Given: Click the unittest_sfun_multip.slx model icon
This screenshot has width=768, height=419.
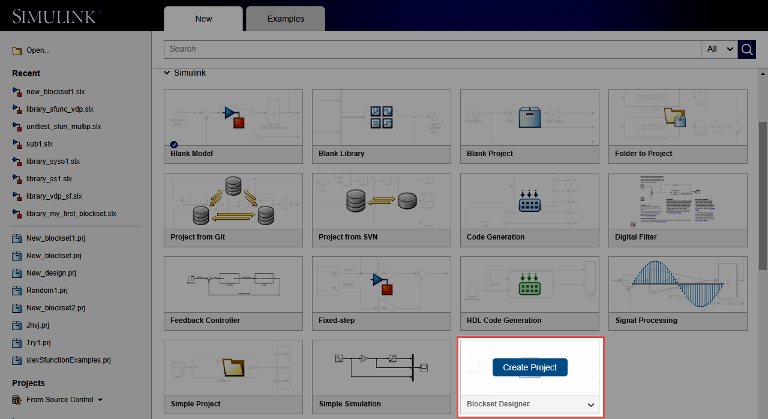Looking at the screenshot, I should 17,126.
